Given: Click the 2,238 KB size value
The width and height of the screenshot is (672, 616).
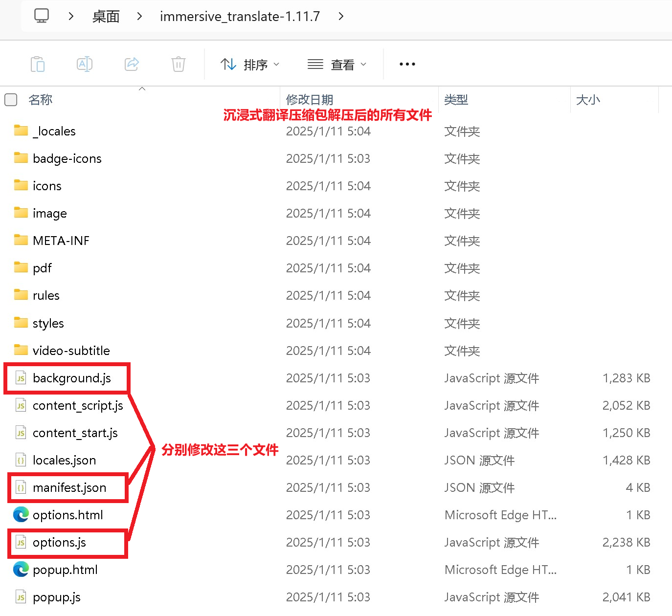Looking at the screenshot, I should (x=627, y=542).
